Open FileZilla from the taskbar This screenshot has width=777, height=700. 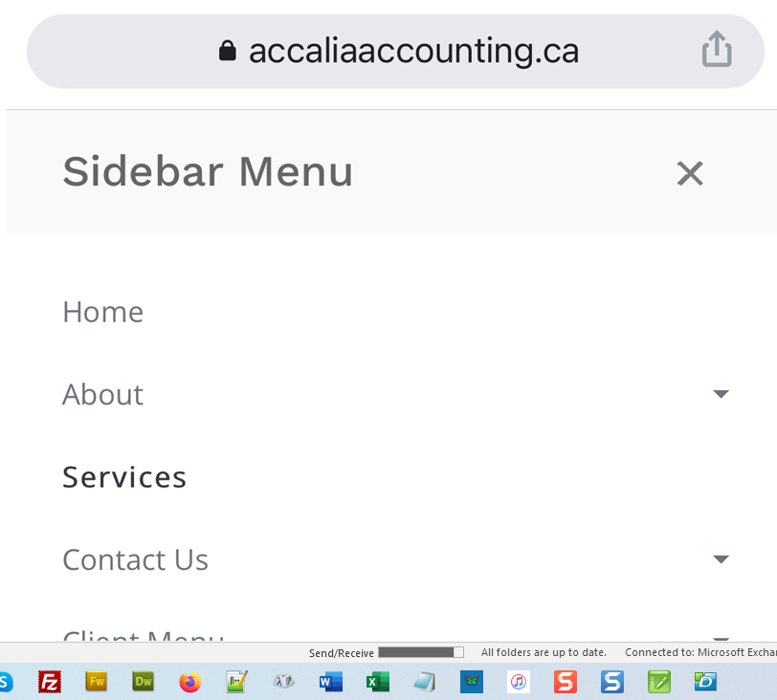click(50, 682)
